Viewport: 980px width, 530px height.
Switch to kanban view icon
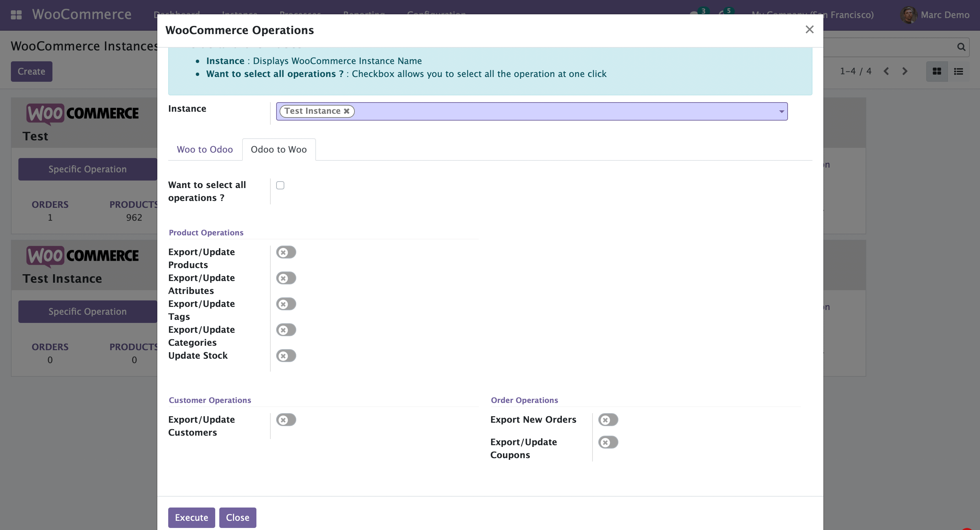tap(937, 71)
